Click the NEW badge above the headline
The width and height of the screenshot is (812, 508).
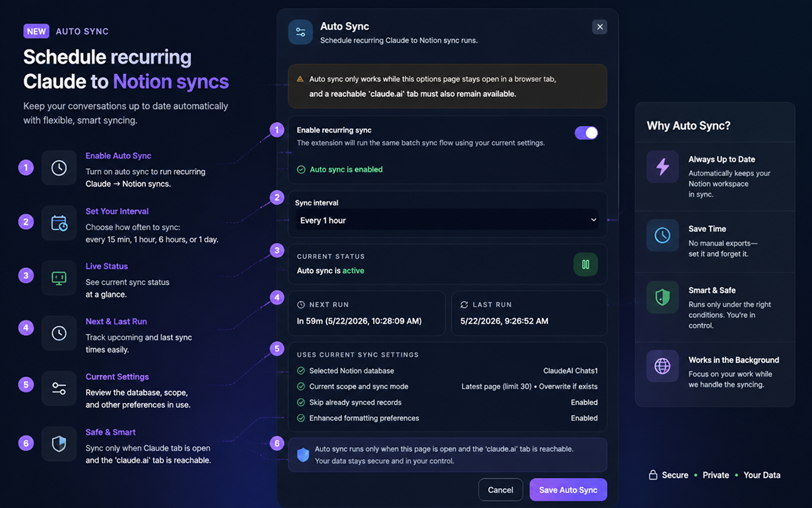[37, 31]
